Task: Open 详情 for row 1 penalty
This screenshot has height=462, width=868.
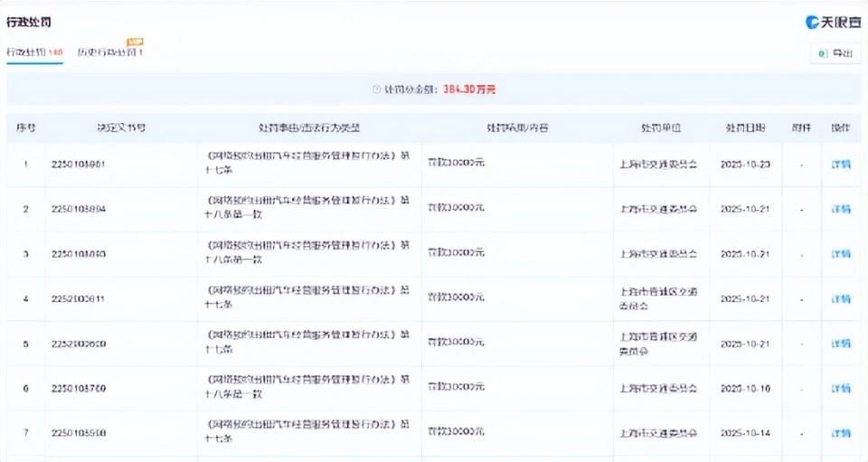Action: click(x=840, y=165)
